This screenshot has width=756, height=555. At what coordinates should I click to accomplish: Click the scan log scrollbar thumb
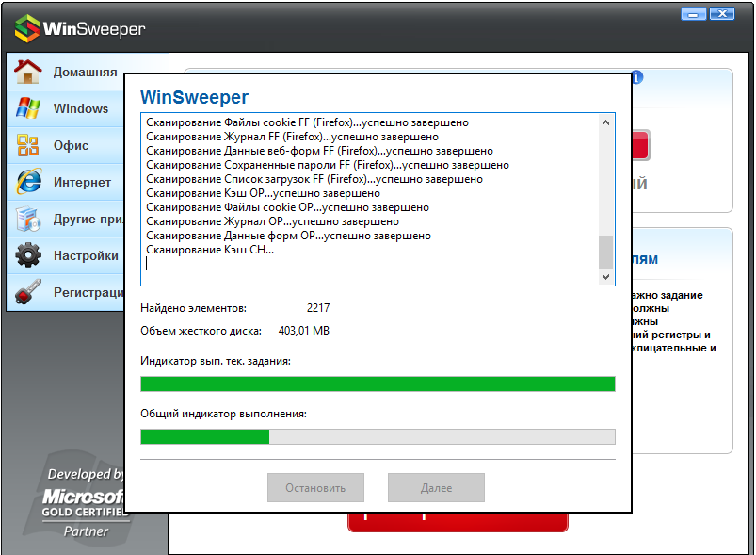click(x=605, y=252)
